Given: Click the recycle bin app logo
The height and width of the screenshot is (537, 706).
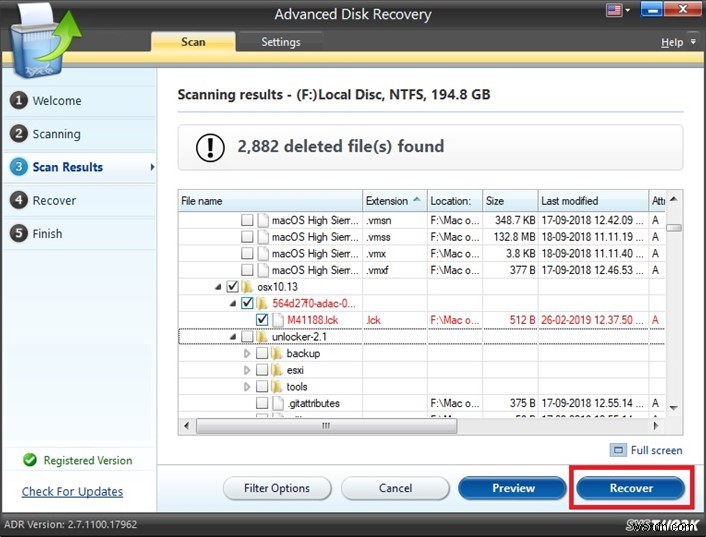Looking at the screenshot, I should click(x=45, y=43).
